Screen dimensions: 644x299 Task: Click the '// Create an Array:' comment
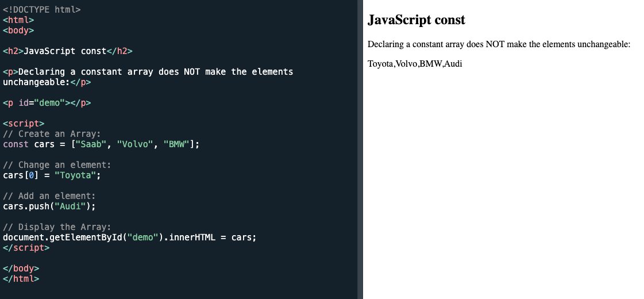point(52,133)
